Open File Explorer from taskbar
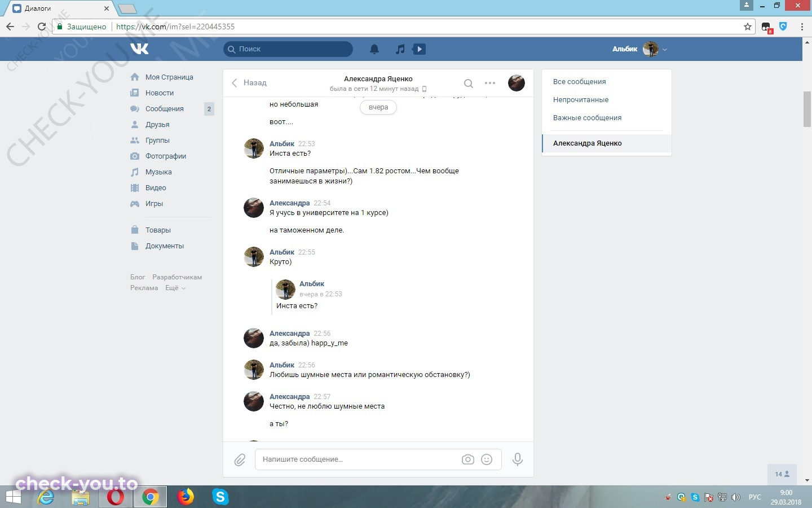The width and height of the screenshot is (812, 508). tap(81, 497)
